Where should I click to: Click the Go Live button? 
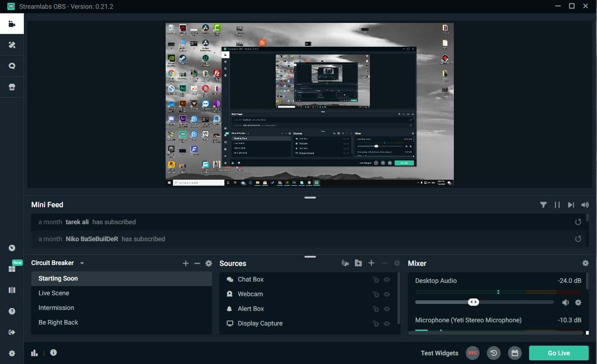click(x=559, y=353)
